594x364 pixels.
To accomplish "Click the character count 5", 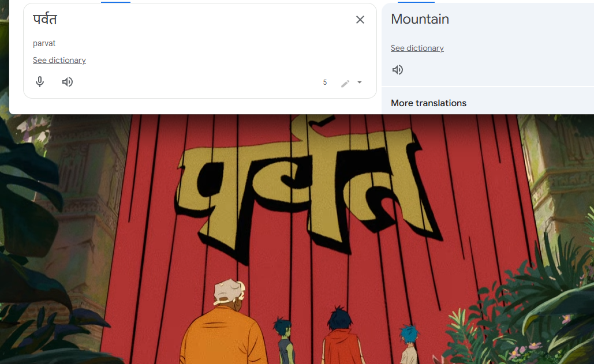I will pyautogui.click(x=324, y=82).
